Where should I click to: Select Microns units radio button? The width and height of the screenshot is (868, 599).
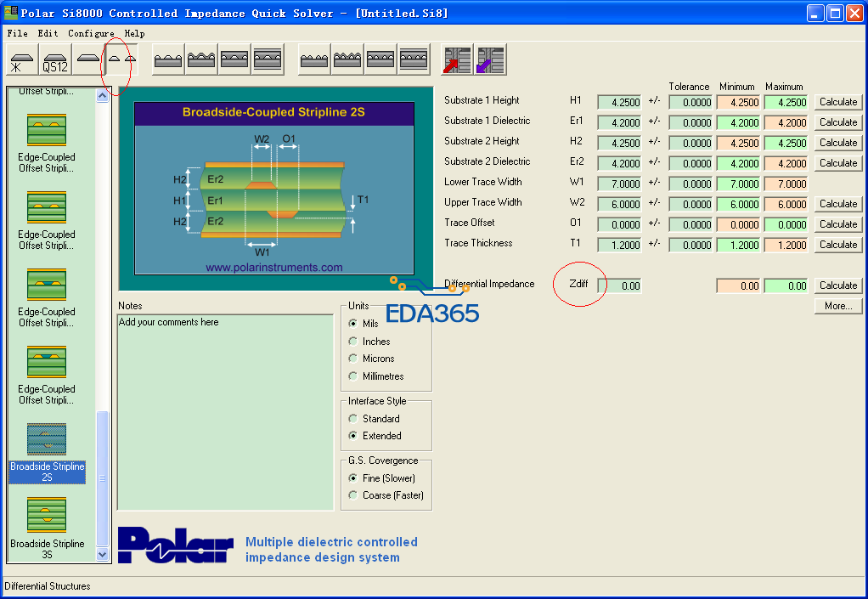[x=353, y=359]
